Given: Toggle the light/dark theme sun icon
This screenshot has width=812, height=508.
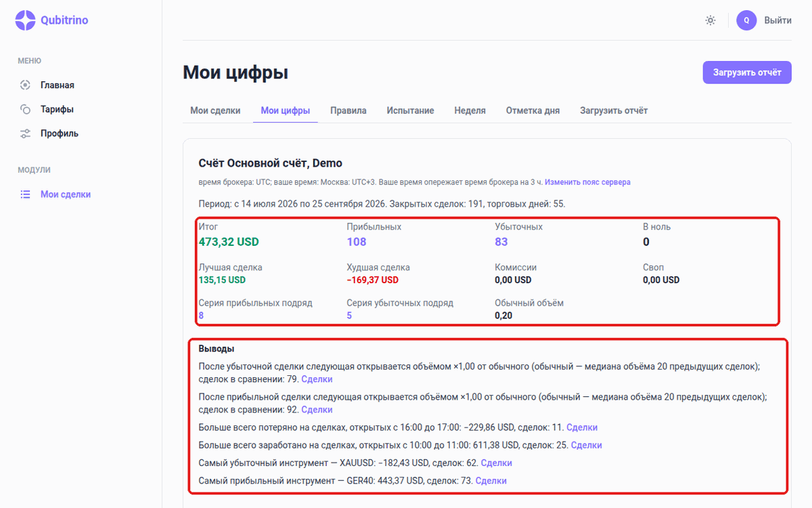Looking at the screenshot, I should (x=710, y=20).
